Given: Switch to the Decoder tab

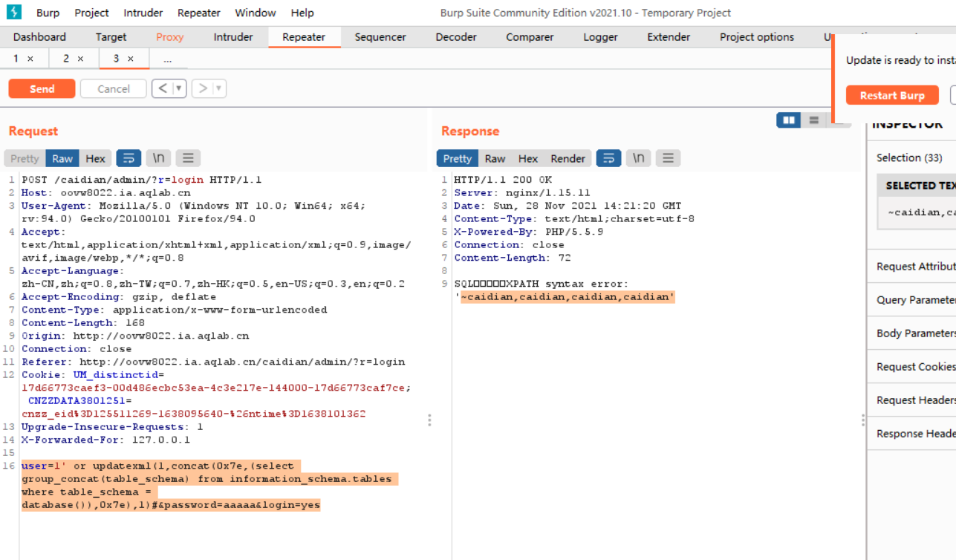Looking at the screenshot, I should pos(456,37).
